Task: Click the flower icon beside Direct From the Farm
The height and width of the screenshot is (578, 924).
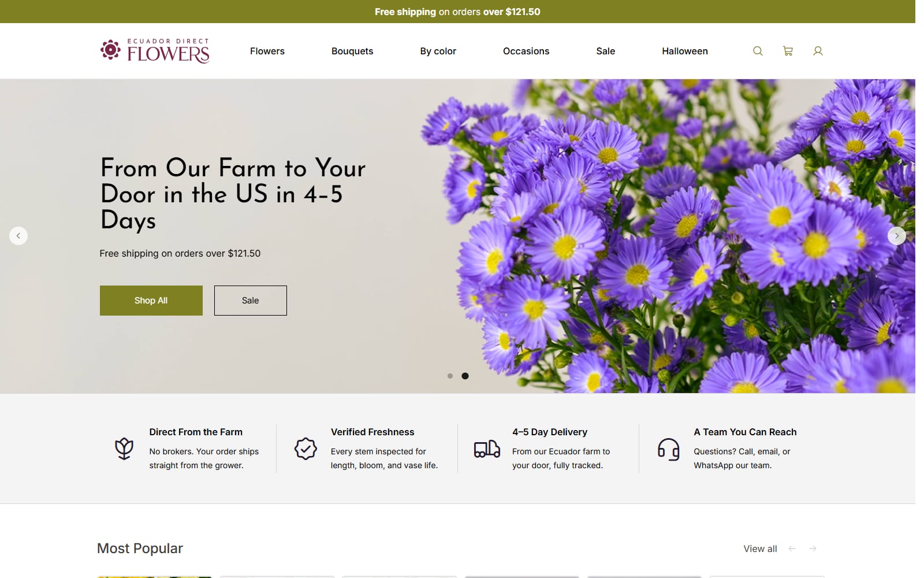Action: pos(124,449)
